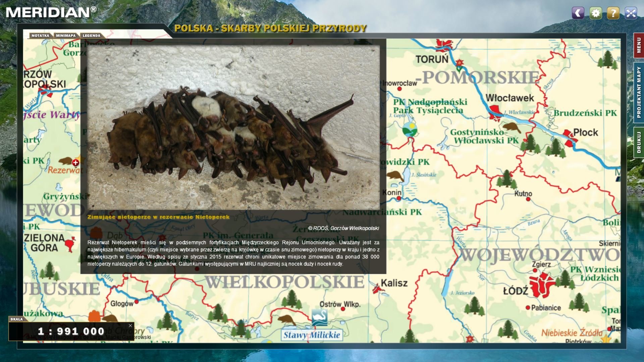Open the LEGENDA tab
This screenshot has height=362, width=644.
point(92,36)
